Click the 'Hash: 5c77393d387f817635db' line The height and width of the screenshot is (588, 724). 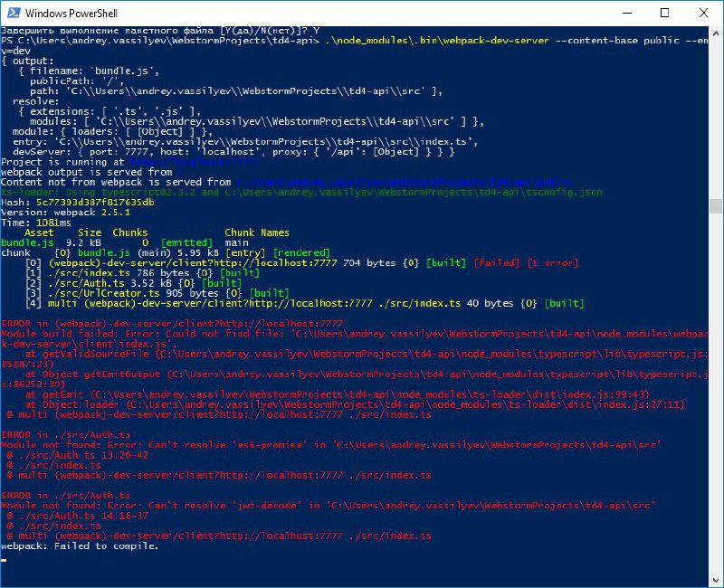coord(78,202)
